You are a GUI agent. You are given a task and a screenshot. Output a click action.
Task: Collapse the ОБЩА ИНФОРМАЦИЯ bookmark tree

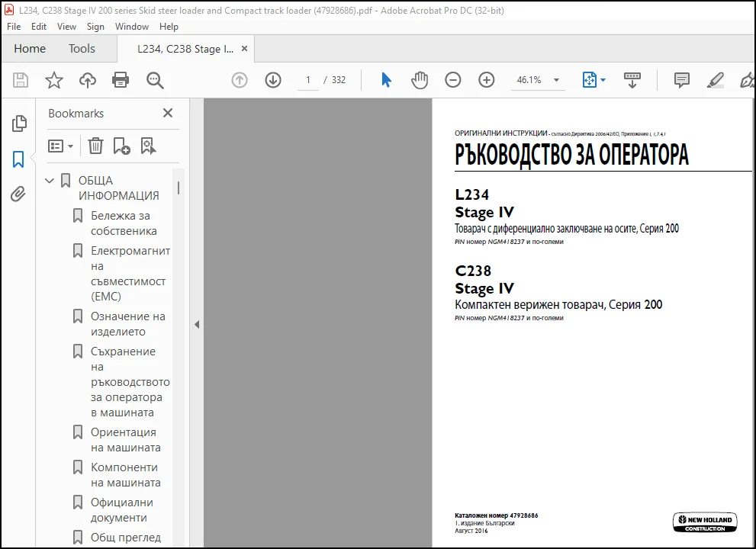coord(49,181)
